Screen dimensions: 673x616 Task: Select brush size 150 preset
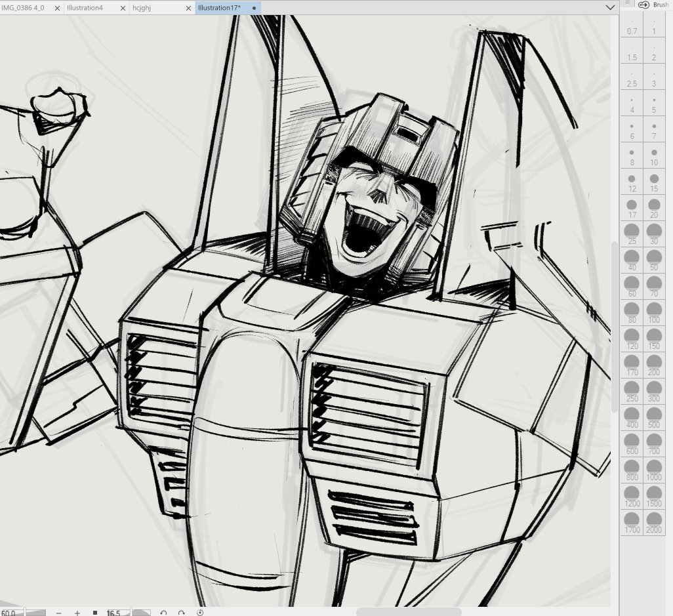point(654,340)
